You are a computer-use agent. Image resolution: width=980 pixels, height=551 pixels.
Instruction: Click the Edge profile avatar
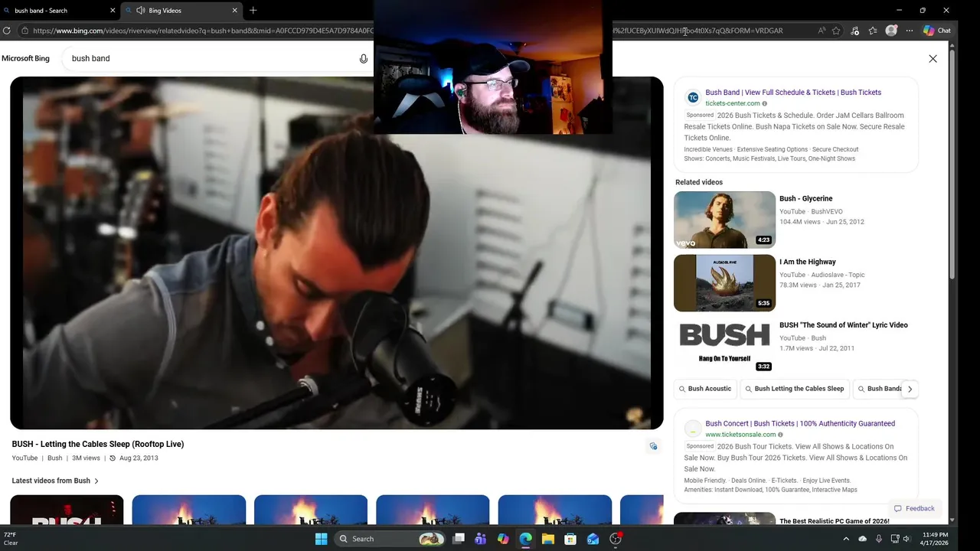[x=891, y=31]
